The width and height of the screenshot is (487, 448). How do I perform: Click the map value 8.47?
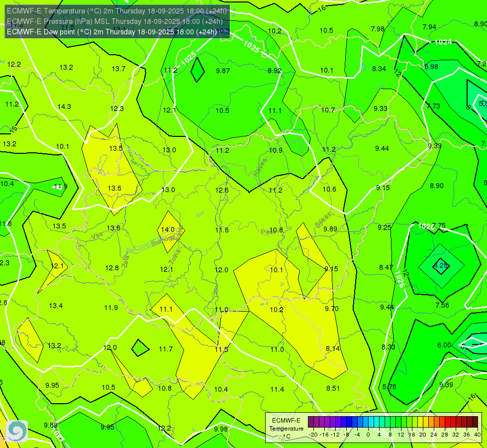[x=386, y=267]
